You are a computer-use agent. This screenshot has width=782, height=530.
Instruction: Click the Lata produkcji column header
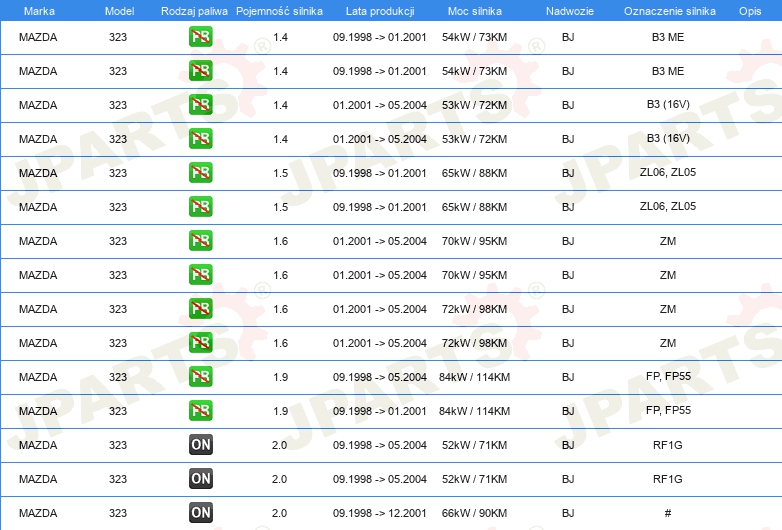coord(379,10)
